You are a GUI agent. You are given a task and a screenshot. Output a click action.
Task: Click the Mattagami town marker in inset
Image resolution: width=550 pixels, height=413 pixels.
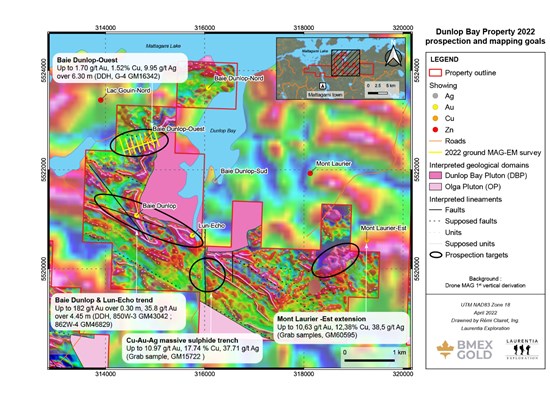(322, 86)
